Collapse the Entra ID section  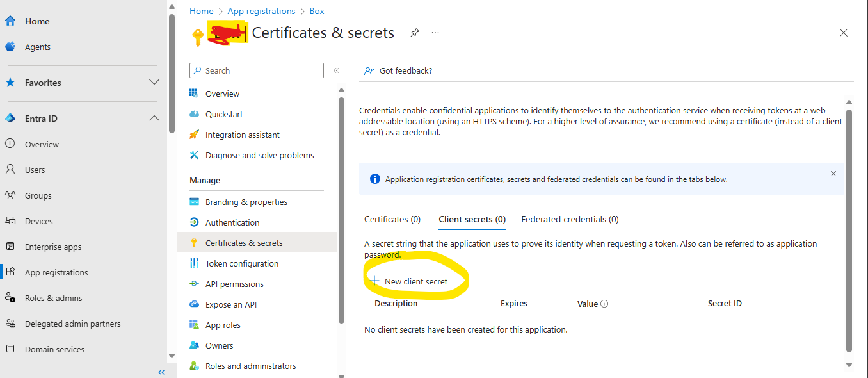(x=154, y=118)
